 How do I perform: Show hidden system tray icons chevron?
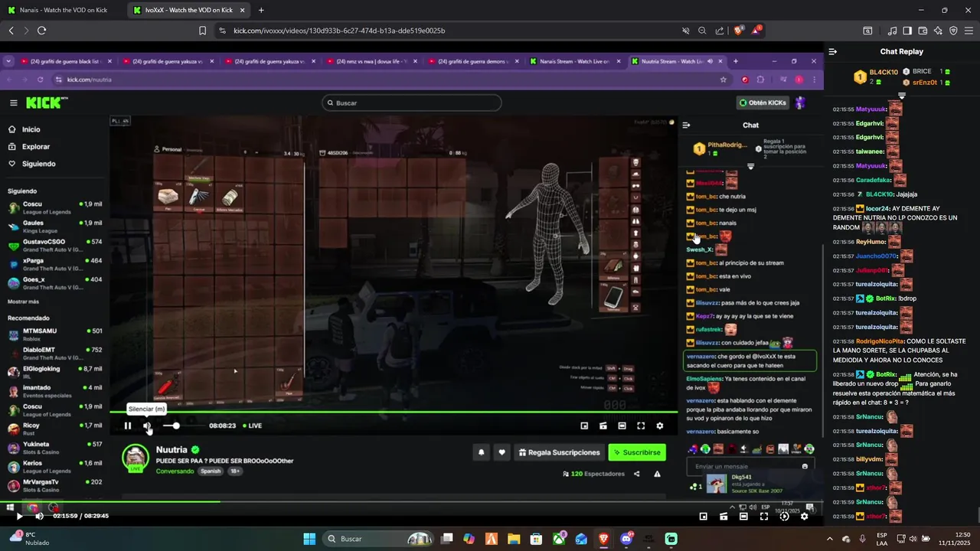click(830, 539)
